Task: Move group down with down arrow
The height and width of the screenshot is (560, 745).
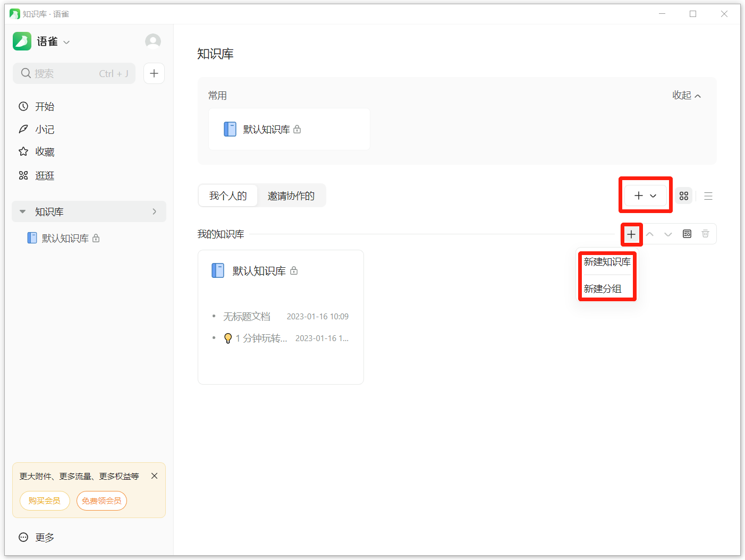Action: [x=668, y=234]
